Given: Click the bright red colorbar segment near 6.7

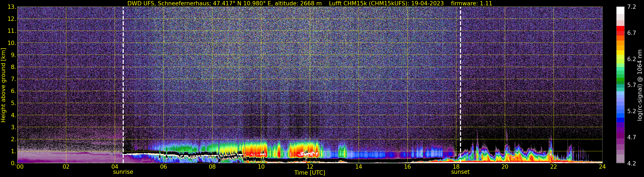Looking at the screenshot, I should (620, 28).
